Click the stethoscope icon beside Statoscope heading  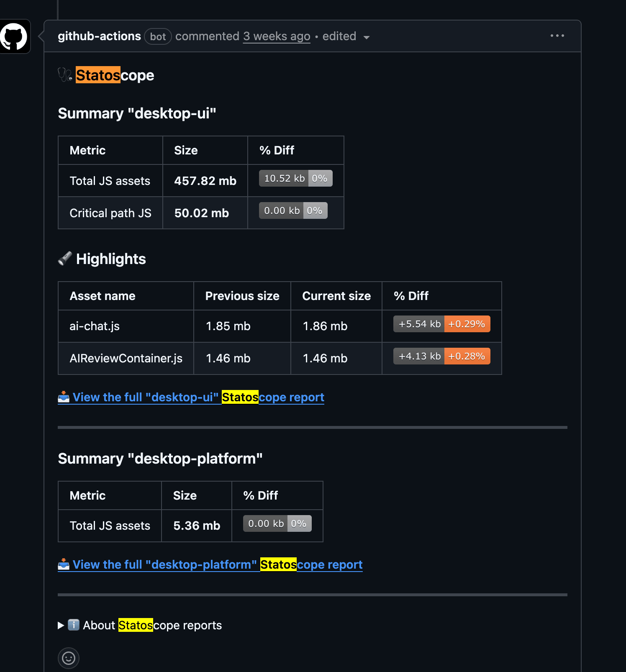65,75
